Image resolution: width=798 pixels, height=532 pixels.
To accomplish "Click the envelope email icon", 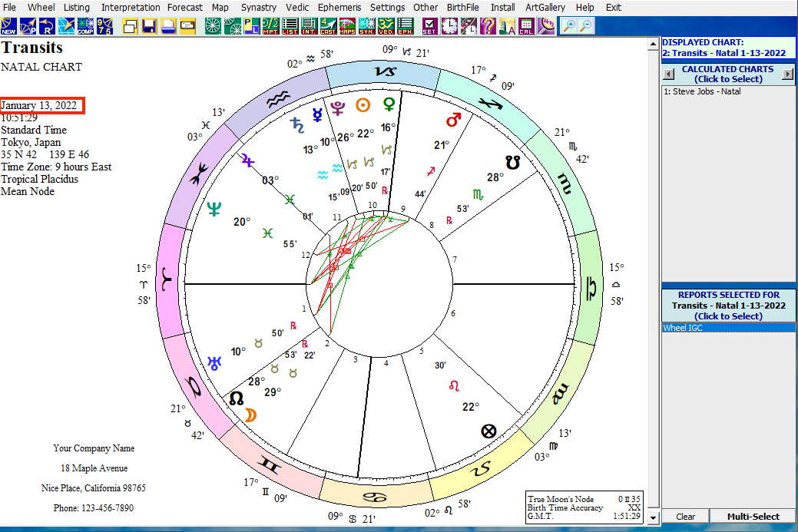I will (188, 26).
